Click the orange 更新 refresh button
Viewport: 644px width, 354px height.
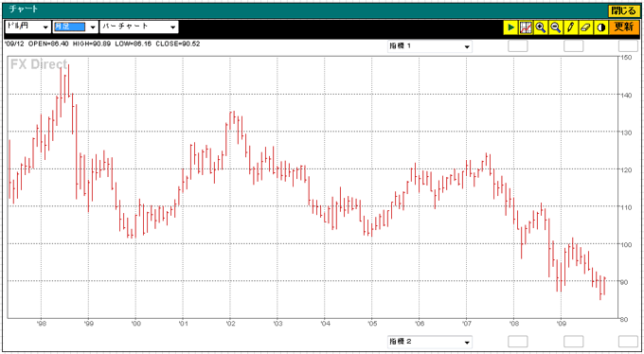pos(624,27)
